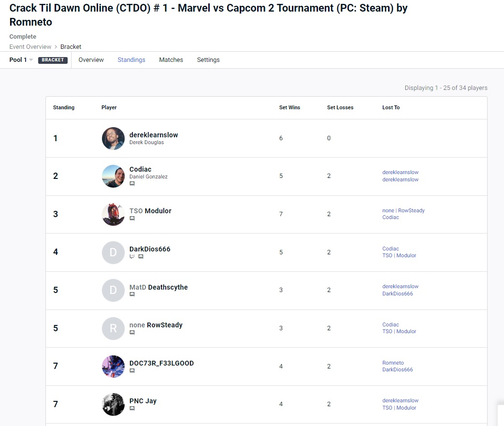Click 'none | RowSteady' in Modulor's Lost To
The image size is (504, 426).
[403, 210]
